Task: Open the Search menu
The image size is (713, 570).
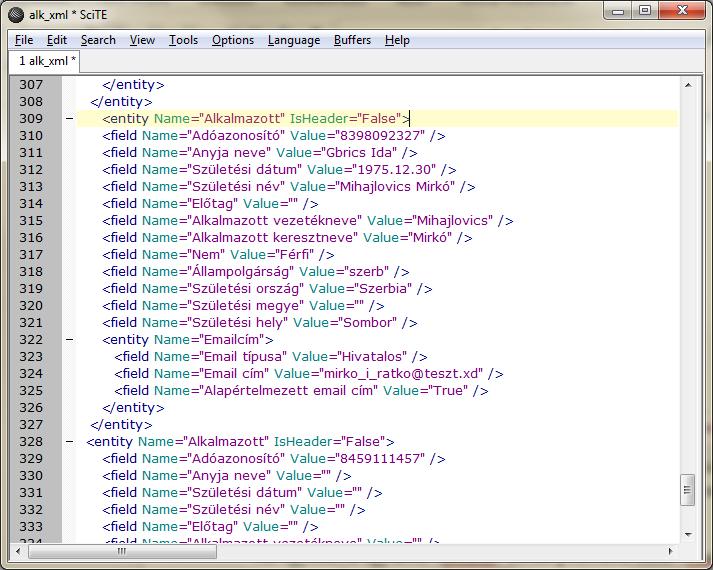Action: [x=98, y=40]
